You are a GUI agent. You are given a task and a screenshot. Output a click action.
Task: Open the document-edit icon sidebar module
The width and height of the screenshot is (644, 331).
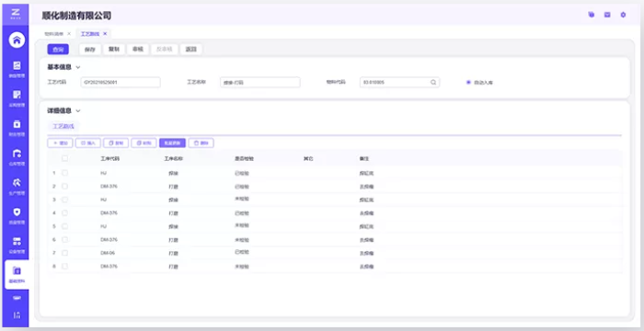click(x=17, y=98)
